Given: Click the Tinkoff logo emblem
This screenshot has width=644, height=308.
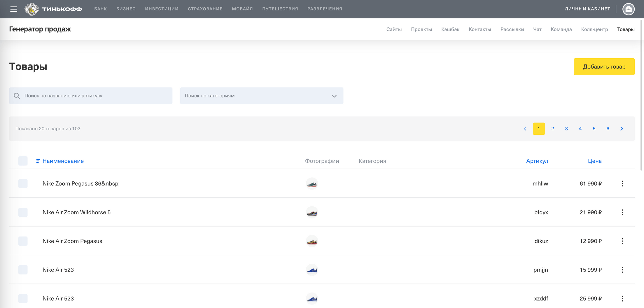Looking at the screenshot, I should [32, 9].
